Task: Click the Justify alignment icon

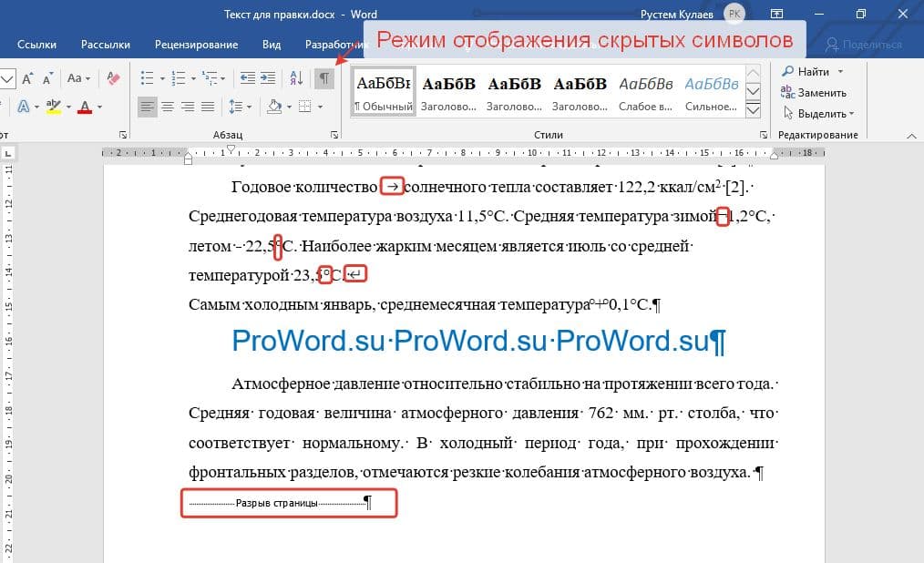Action: tap(209, 107)
